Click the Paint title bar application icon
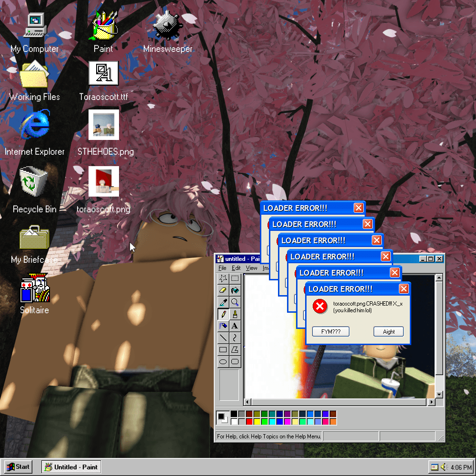The image size is (476, 476). pos(220,258)
